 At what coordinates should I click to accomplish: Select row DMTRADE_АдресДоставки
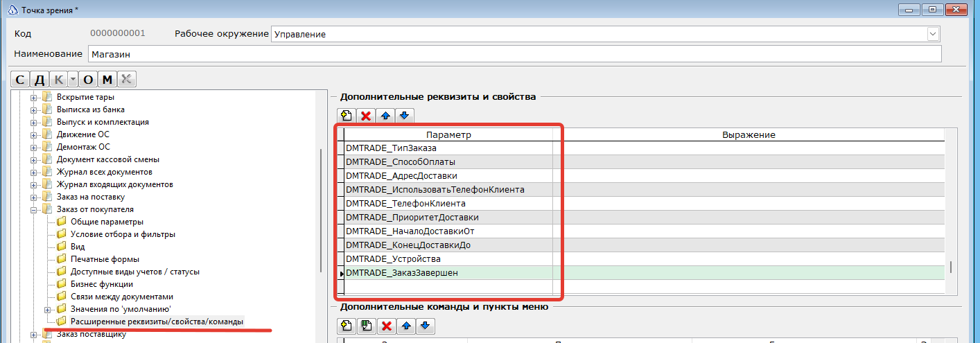[x=448, y=175]
